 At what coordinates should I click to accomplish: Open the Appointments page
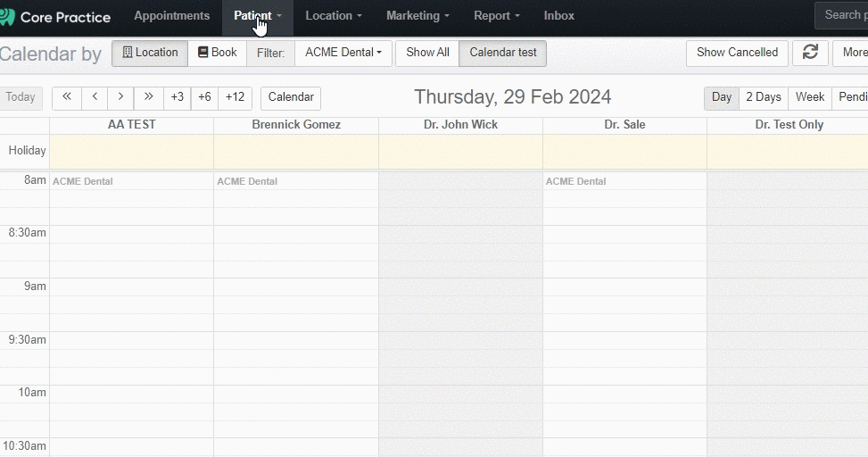171,16
